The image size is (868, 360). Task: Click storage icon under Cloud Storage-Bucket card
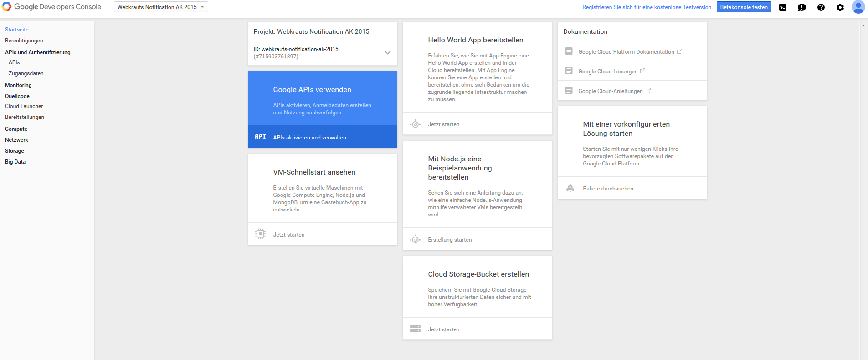[415, 329]
